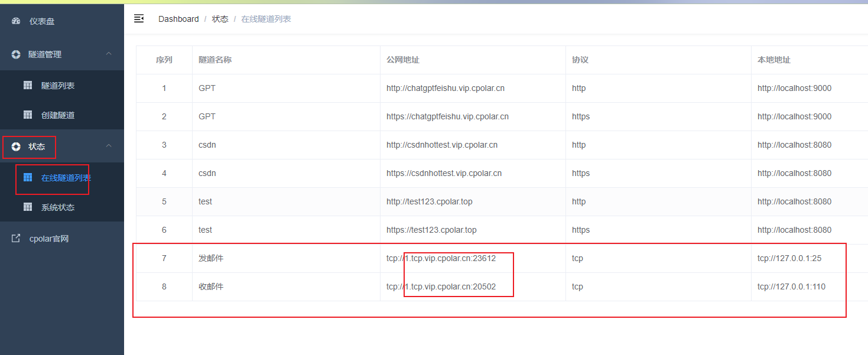Click the grid icon beside 创建隧道
This screenshot has height=355, width=868.
point(28,115)
